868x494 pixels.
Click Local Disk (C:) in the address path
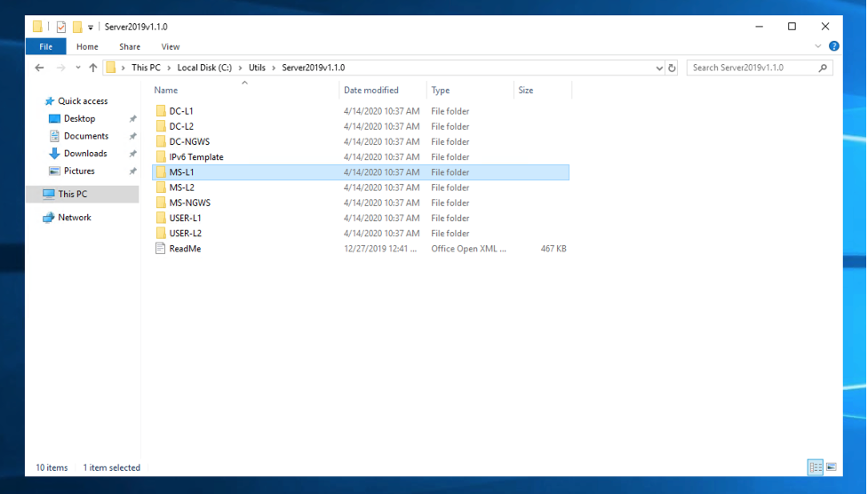point(204,68)
